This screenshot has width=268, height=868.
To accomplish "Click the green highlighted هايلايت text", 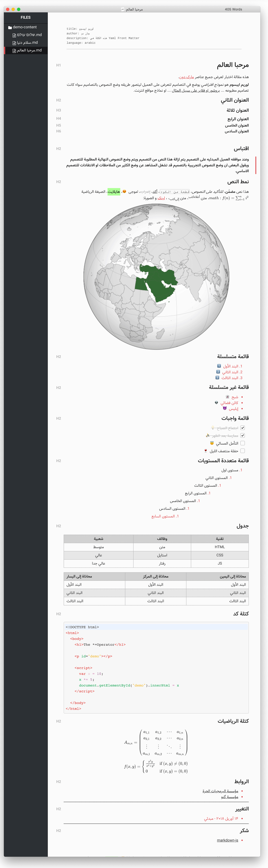I will (x=114, y=192).
